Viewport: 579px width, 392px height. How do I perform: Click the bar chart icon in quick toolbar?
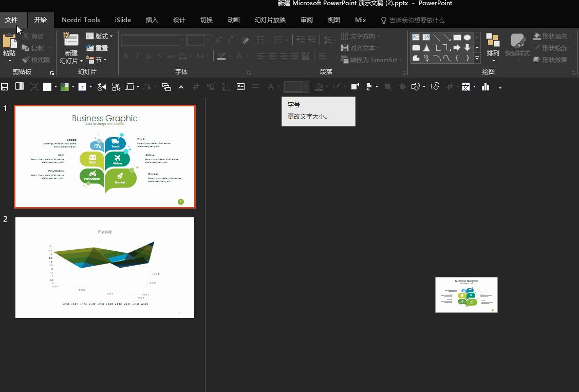pos(485,87)
